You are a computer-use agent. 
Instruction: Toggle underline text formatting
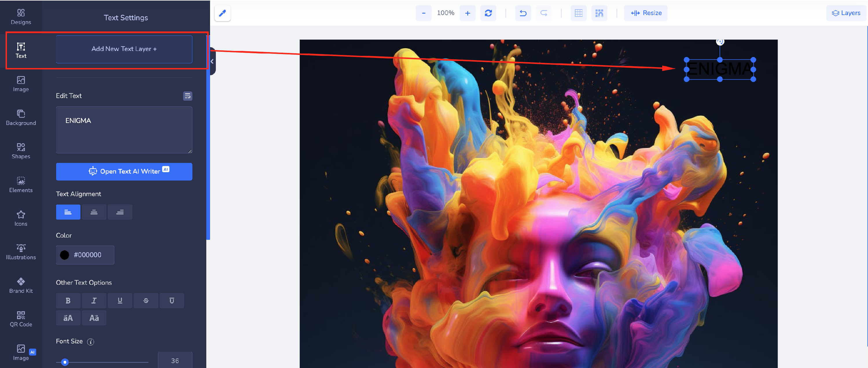(x=120, y=301)
